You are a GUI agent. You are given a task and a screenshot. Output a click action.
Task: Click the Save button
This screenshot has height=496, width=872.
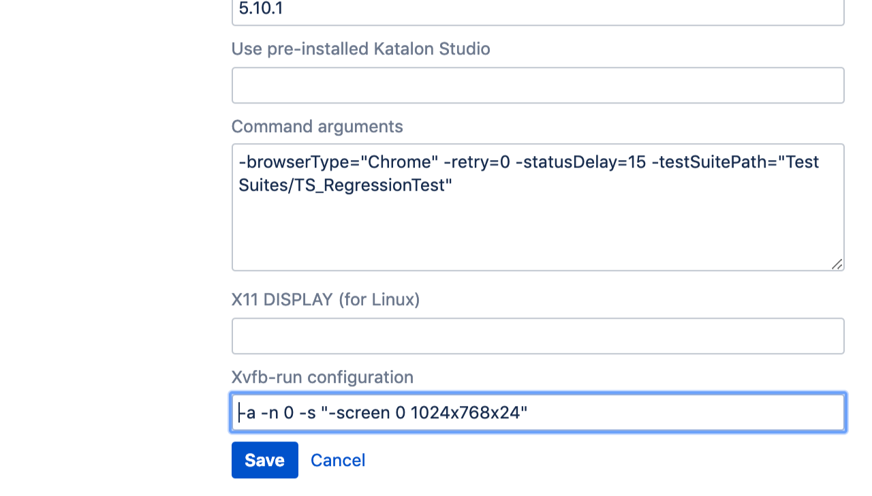[264, 460]
